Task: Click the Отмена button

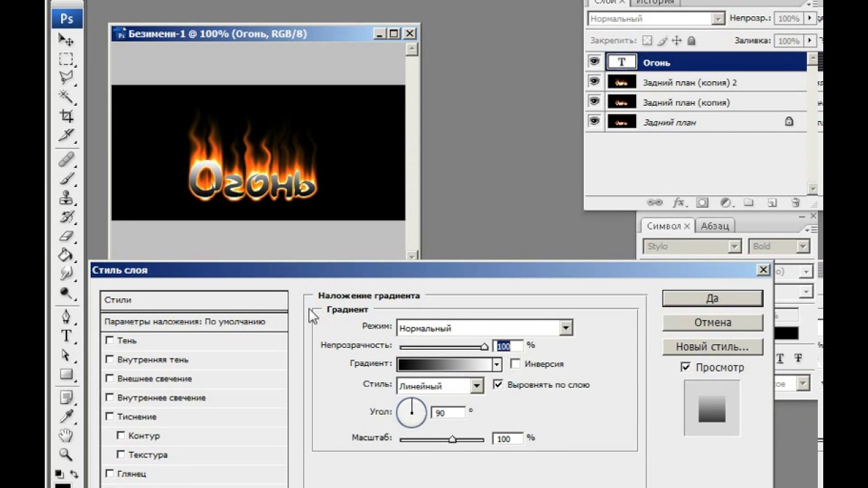Action: 712,323
